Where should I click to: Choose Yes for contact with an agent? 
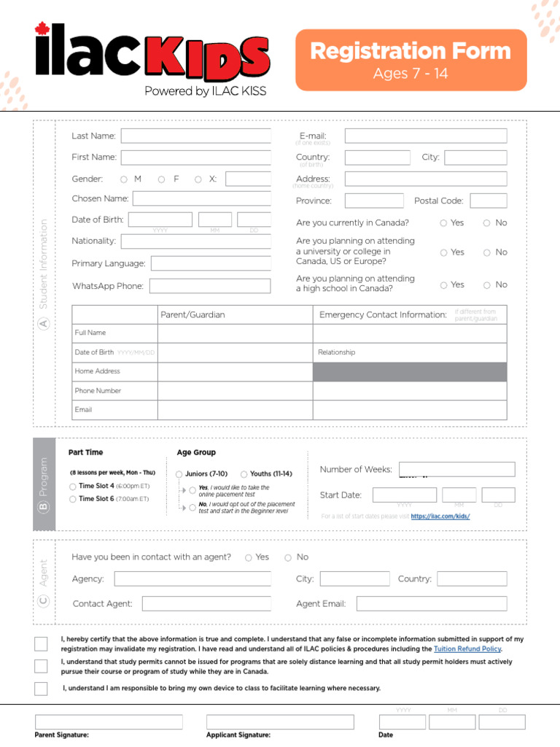tap(248, 557)
